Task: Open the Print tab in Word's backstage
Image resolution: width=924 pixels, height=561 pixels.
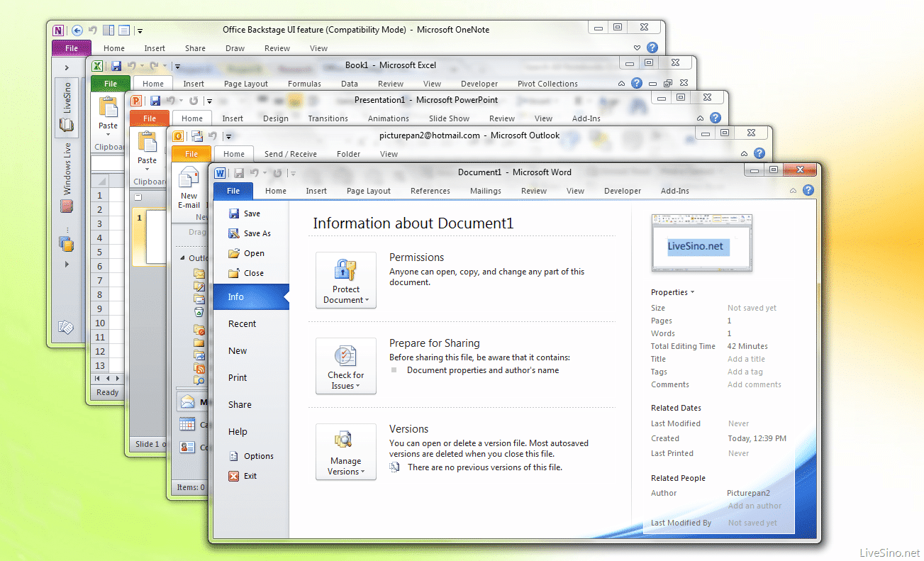Action: click(x=238, y=378)
